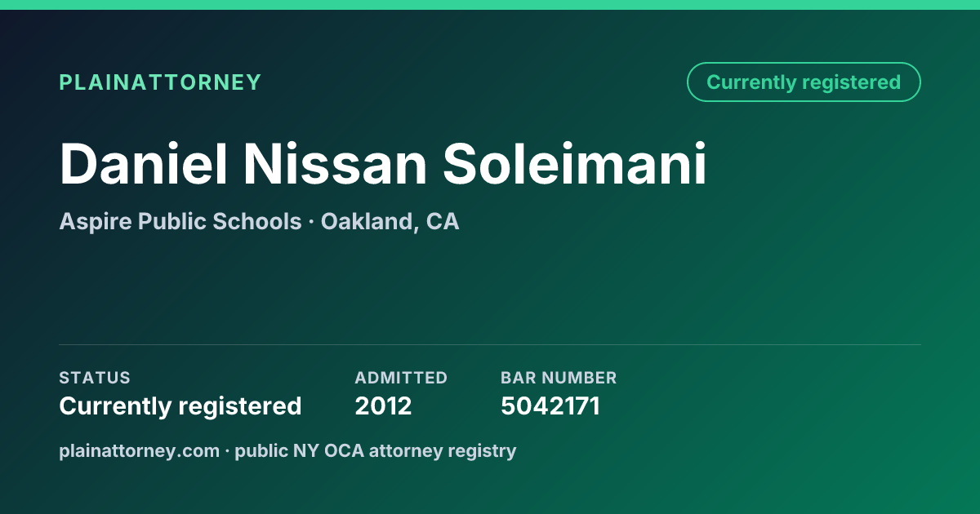Click the PLAINATTORNEY brand logo text
Viewport: 980px width, 514px height.
coord(160,82)
